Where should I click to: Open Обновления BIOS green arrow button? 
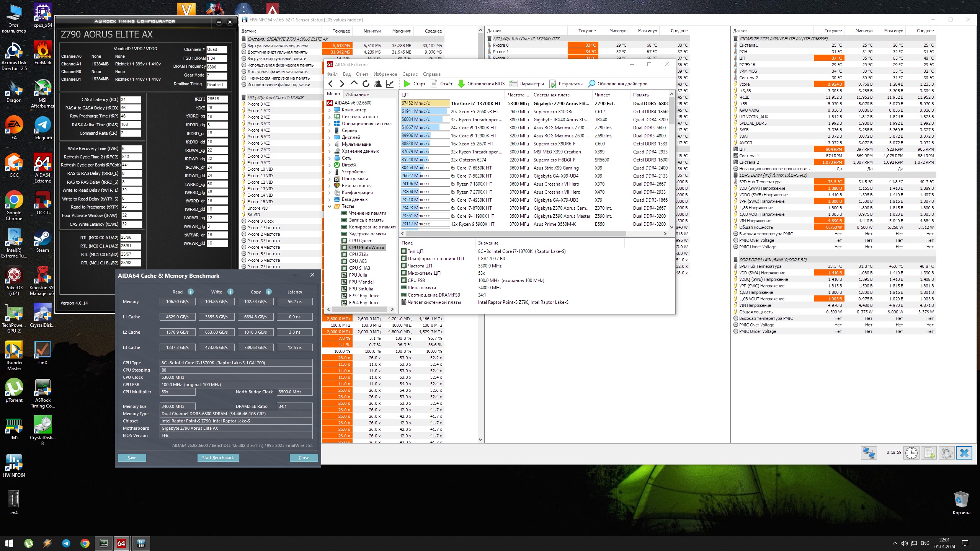[461, 84]
